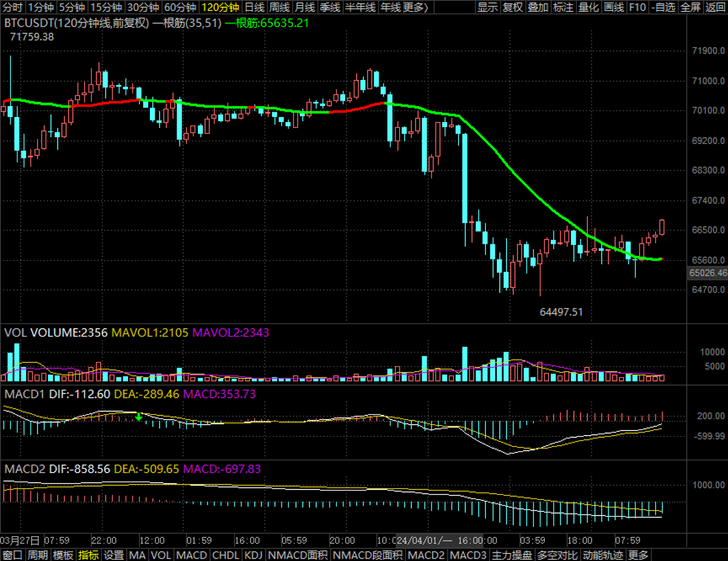Apply the KDJ indicator
The height and width of the screenshot is (561, 728).
pos(254,555)
